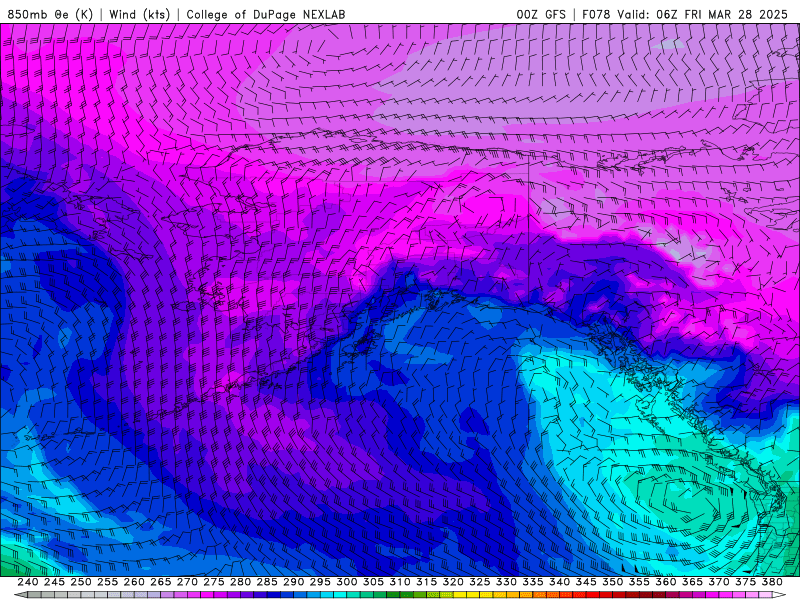Click the 240 colorbar value label
This screenshot has width=800, height=600.
tap(28, 582)
